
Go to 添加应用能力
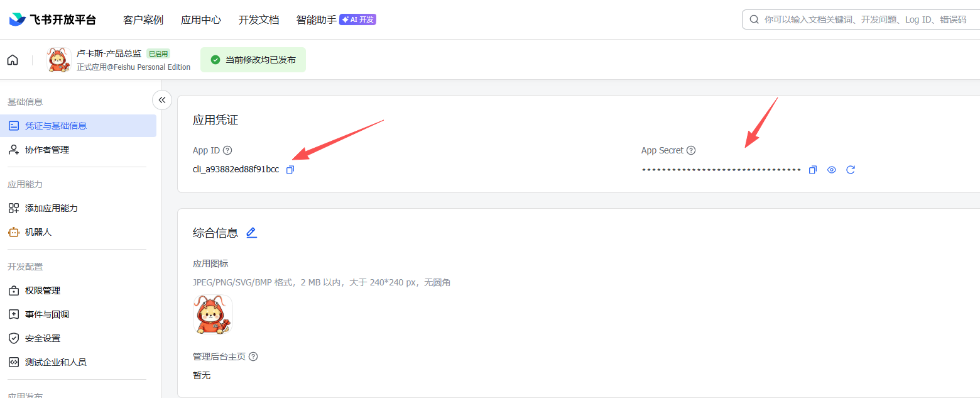pos(52,208)
